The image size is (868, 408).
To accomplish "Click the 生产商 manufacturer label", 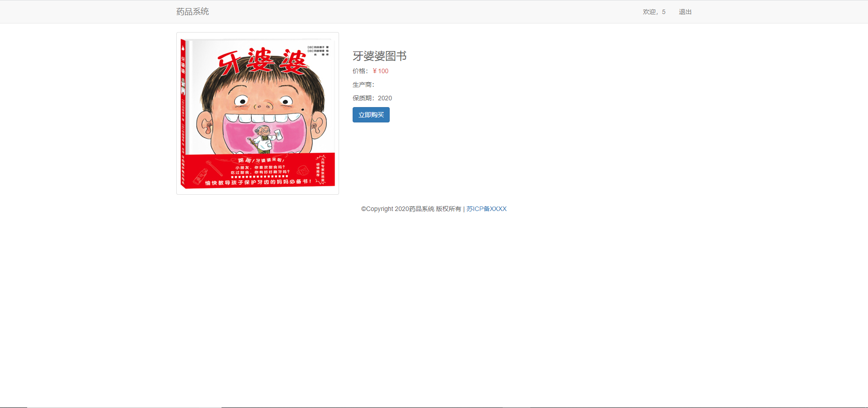I will click(x=362, y=84).
